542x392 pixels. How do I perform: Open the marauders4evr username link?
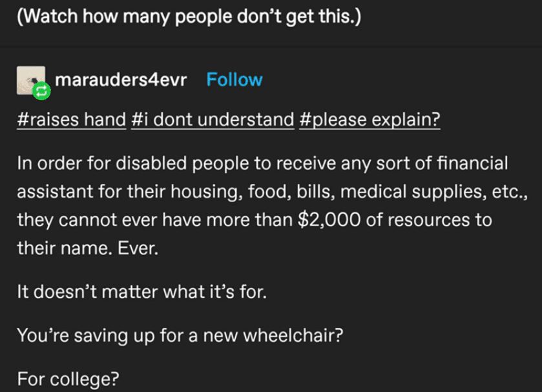(x=121, y=80)
